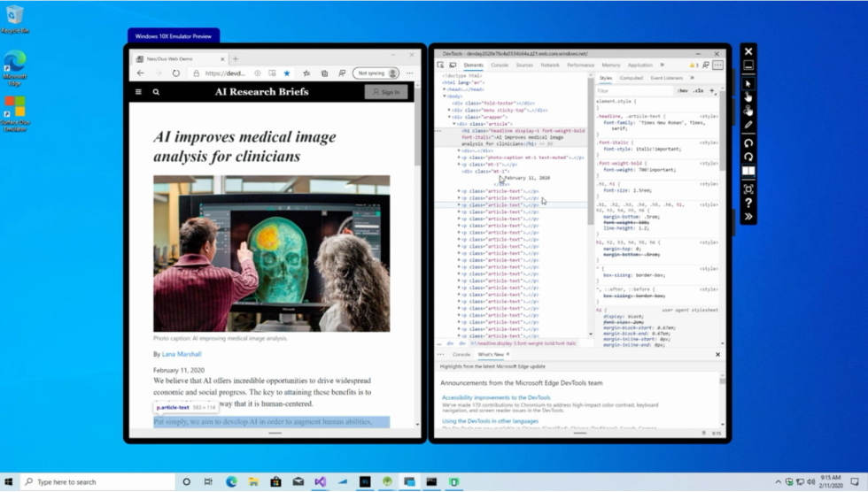Refresh the Edge browser page
Image resolution: width=868 pixels, height=492 pixels.
coord(176,73)
